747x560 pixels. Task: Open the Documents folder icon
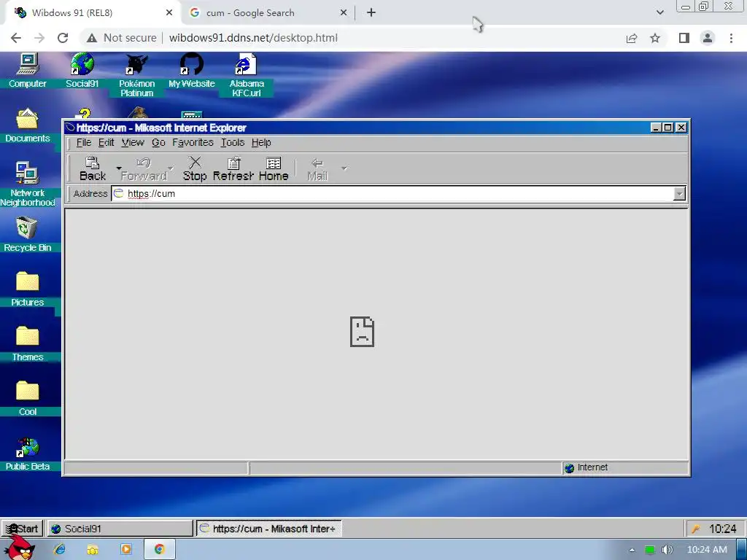(28, 125)
